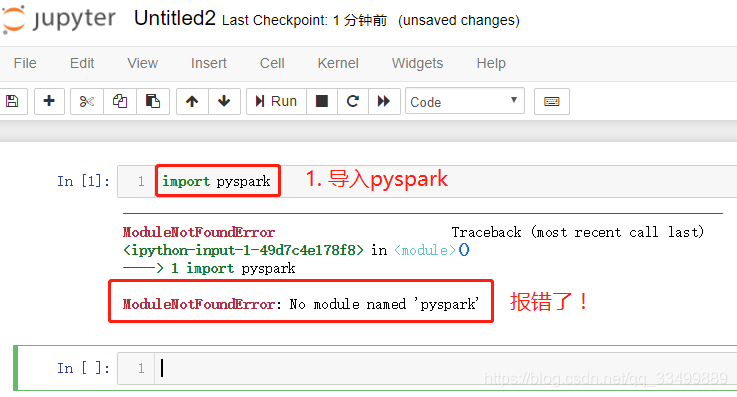Insert a cell below with the plus icon
The height and width of the screenshot is (397, 737).
point(49,101)
